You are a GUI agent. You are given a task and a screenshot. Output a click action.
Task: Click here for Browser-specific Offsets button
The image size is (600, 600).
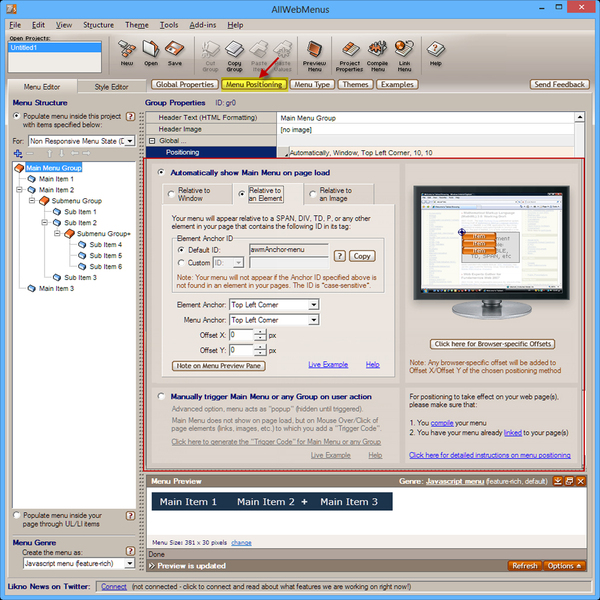tap(492, 344)
